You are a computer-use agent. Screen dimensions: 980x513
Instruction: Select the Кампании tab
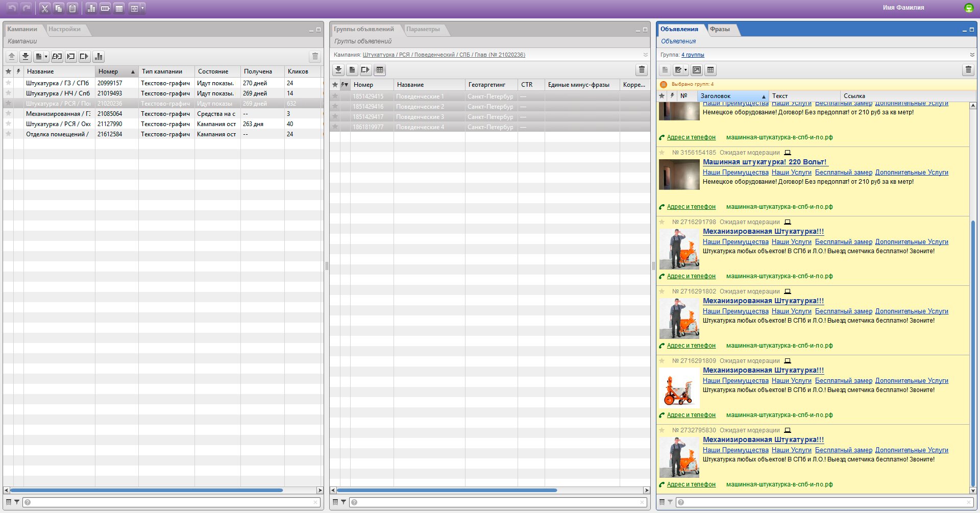pyautogui.click(x=22, y=29)
